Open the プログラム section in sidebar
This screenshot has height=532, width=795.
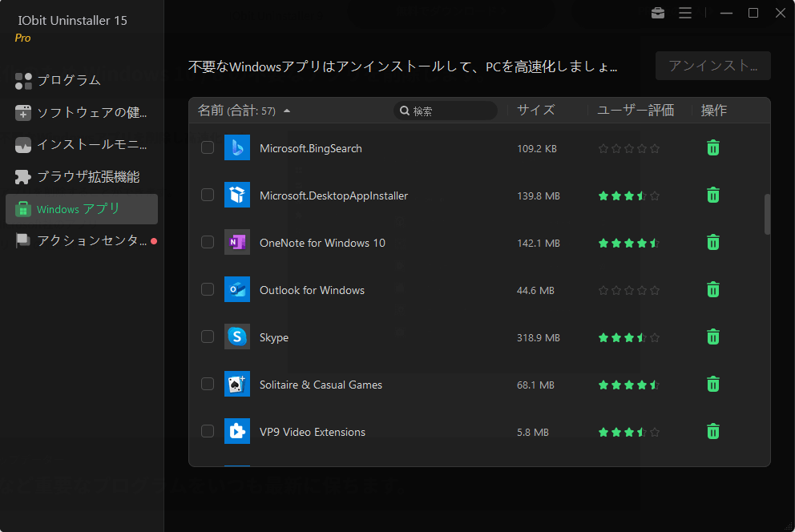82,81
